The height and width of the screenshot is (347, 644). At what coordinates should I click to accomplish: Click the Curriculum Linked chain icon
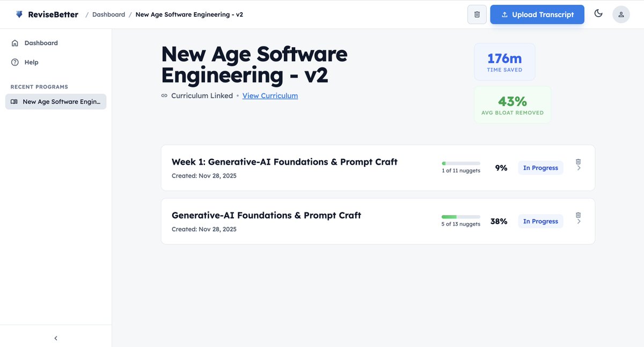coord(164,95)
